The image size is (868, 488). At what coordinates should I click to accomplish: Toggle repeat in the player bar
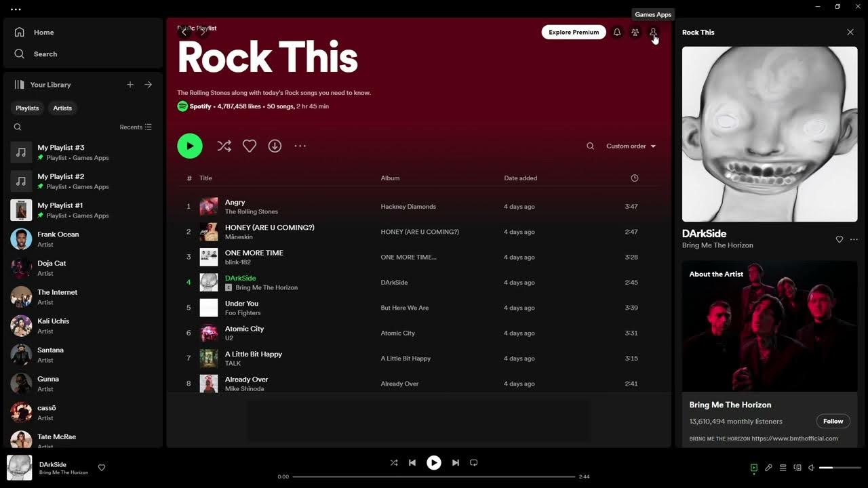pos(474,463)
